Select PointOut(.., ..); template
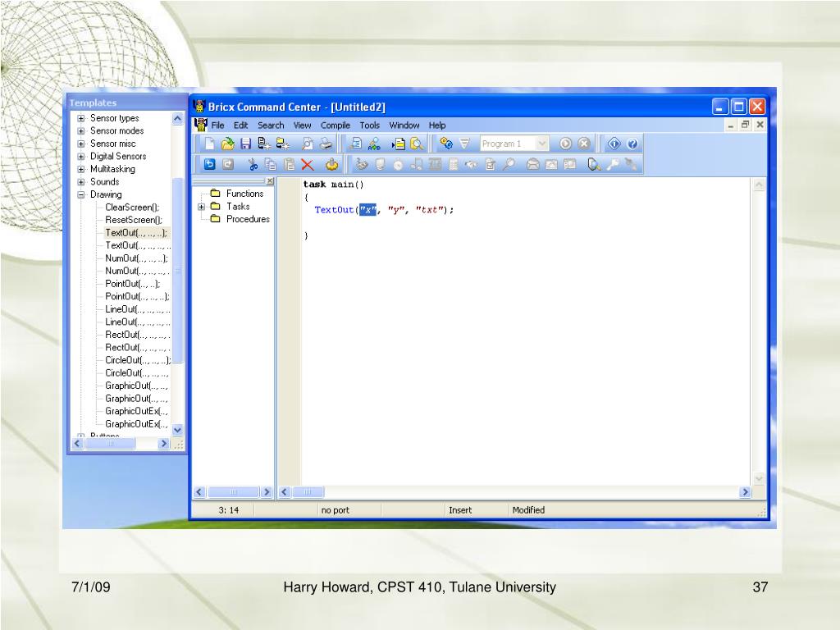The width and height of the screenshot is (840, 630). pyautogui.click(x=132, y=284)
